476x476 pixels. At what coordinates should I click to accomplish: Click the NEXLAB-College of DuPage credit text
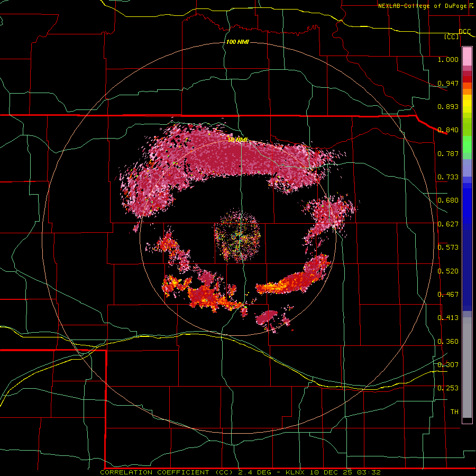pyautogui.click(x=422, y=6)
